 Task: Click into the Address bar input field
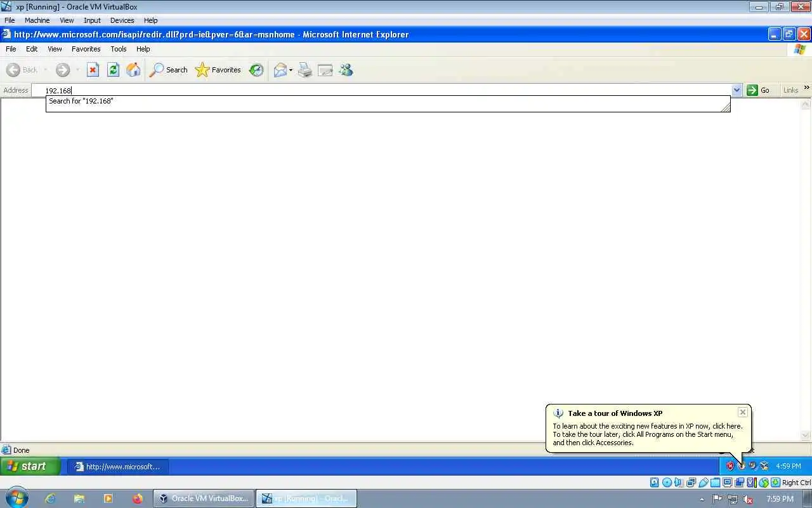(x=383, y=90)
